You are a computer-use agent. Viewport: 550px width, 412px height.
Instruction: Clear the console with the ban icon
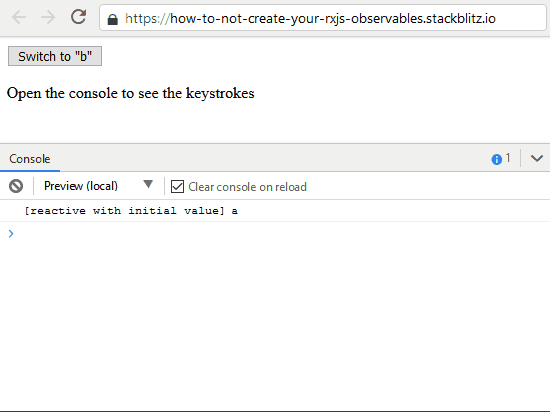tap(16, 186)
